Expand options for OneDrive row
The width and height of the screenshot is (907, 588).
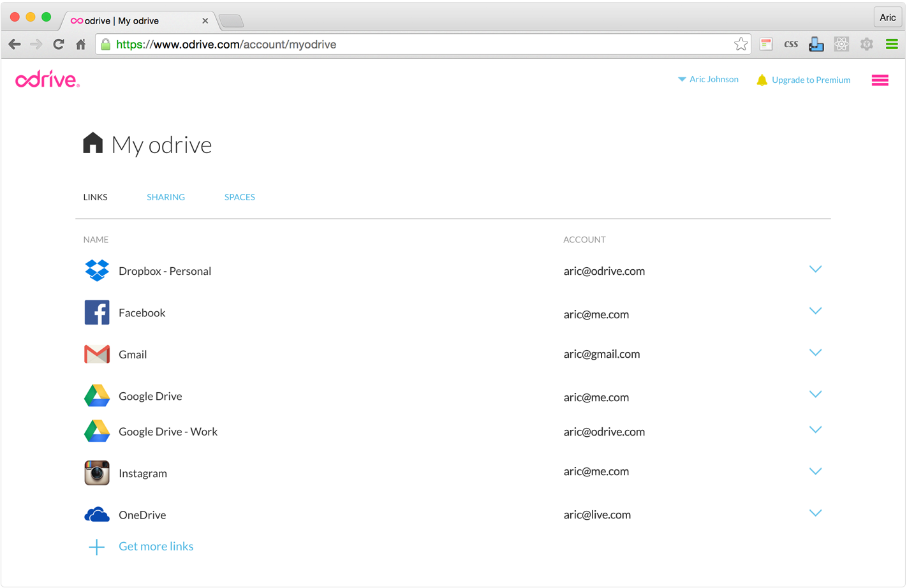coord(815,513)
